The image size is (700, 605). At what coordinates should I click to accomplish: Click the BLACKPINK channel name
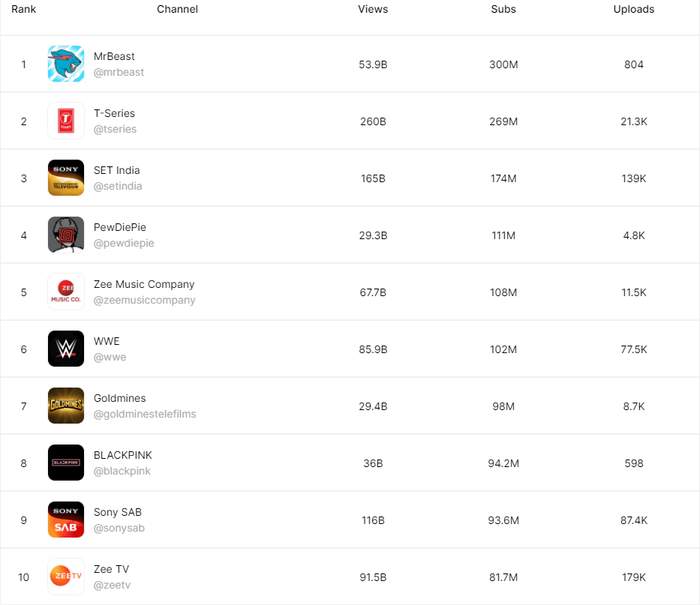pos(123,455)
